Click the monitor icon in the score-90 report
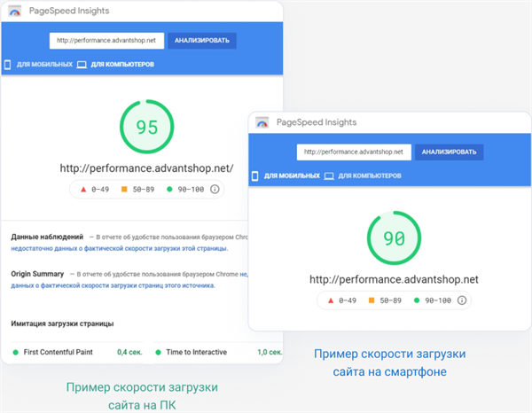 click(328, 176)
